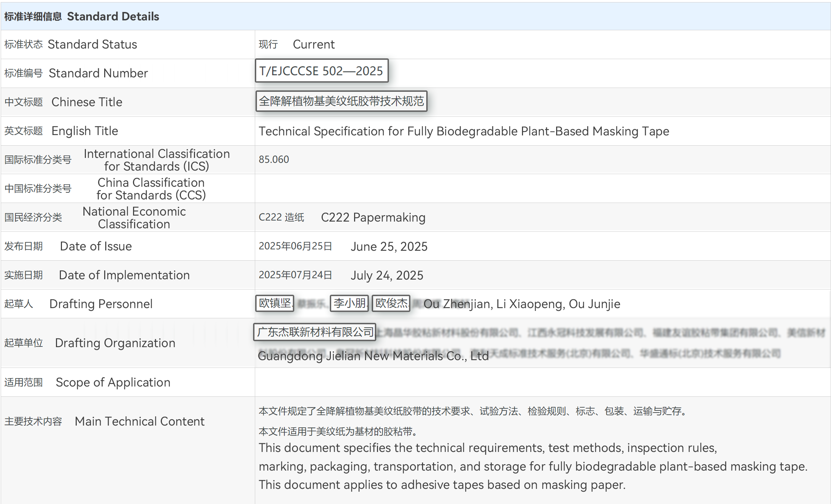Click drafter name 李小朋
This screenshot has width=831, height=504.
coord(349,303)
